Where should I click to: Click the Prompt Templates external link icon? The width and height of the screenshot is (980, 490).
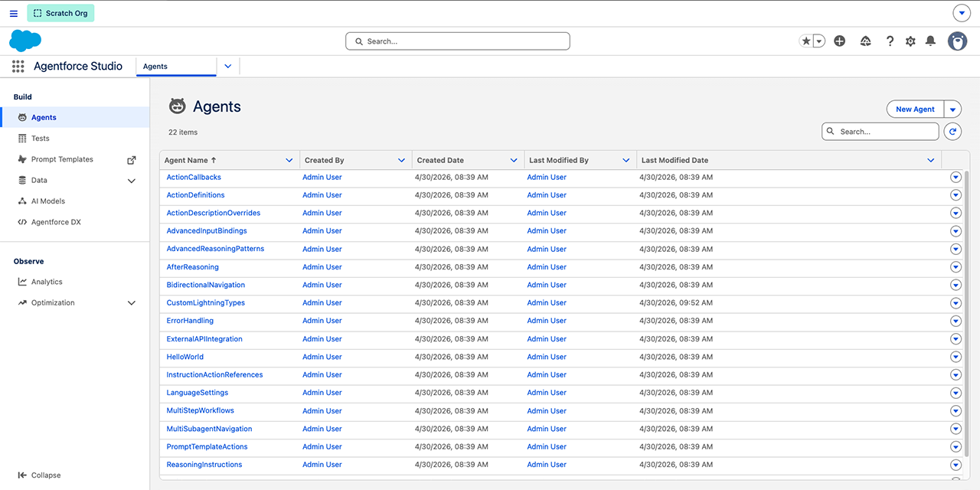[132, 160]
